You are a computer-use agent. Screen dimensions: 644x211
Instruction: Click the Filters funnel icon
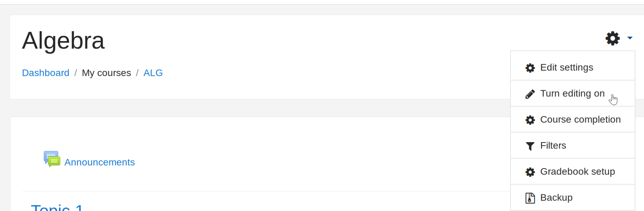click(x=530, y=146)
